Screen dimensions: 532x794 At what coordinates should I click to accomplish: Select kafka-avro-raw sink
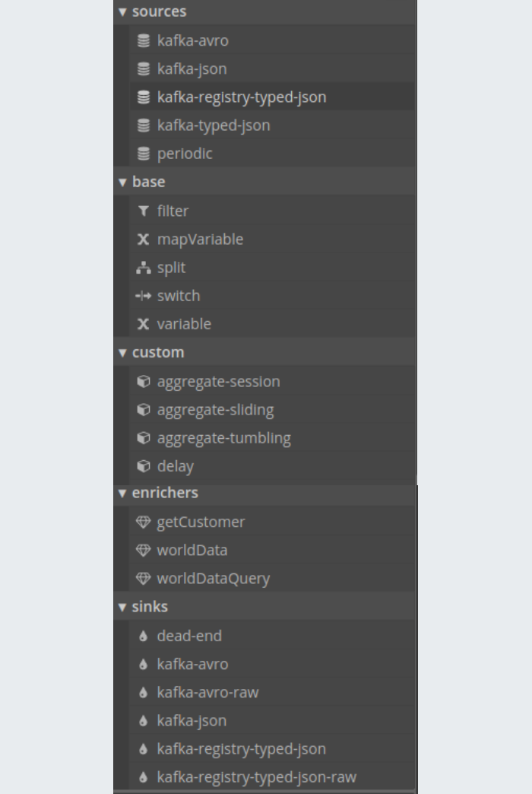[x=272, y=692]
